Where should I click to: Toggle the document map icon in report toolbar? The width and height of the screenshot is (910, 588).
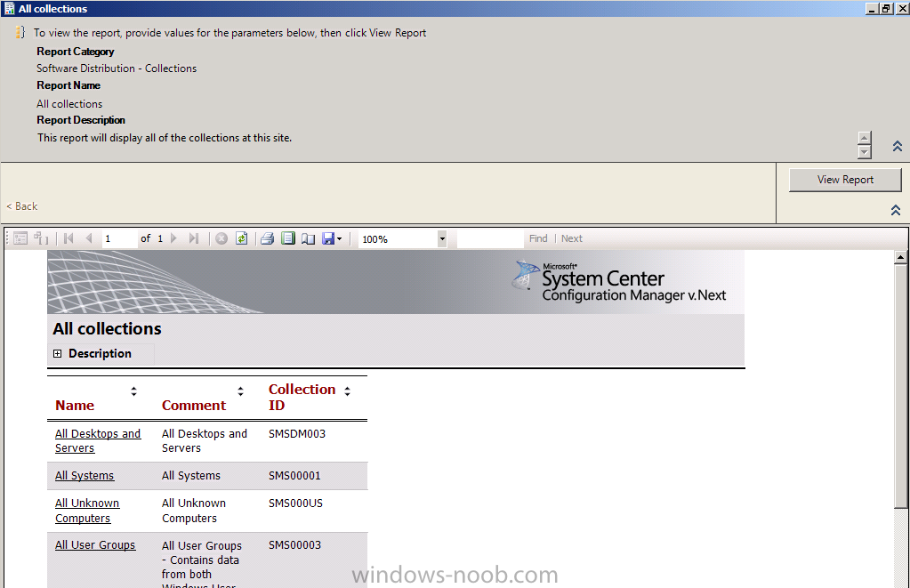20,238
